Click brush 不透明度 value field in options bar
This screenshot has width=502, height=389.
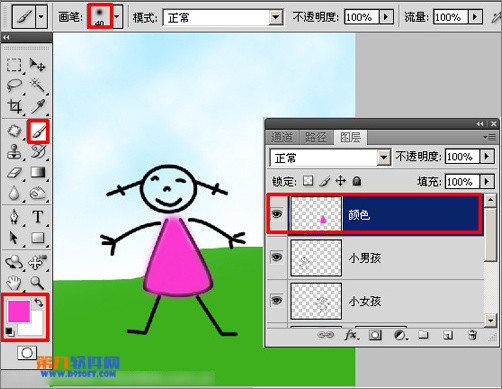click(362, 17)
